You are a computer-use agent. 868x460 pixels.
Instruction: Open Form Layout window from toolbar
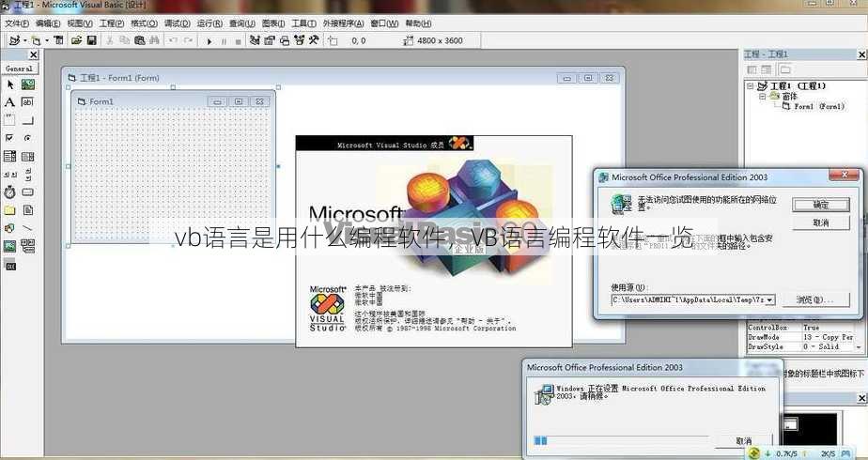pyautogui.click(x=285, y=40)
